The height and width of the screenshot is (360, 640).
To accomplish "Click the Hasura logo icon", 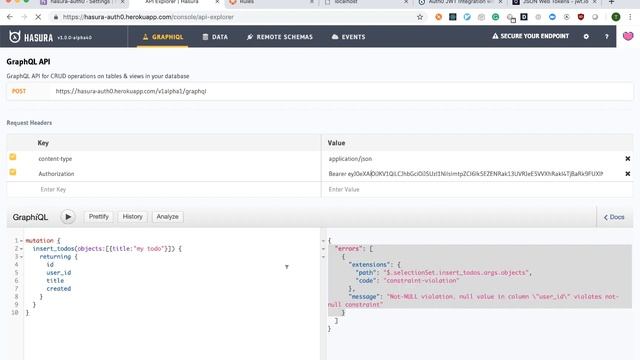I will (15, 37).
